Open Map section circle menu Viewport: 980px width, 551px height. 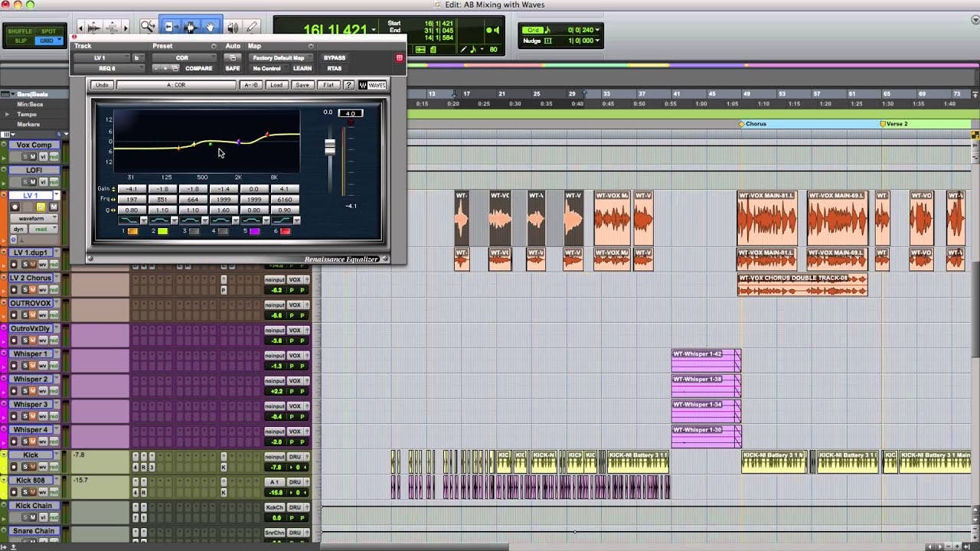(x=310, y=46)
